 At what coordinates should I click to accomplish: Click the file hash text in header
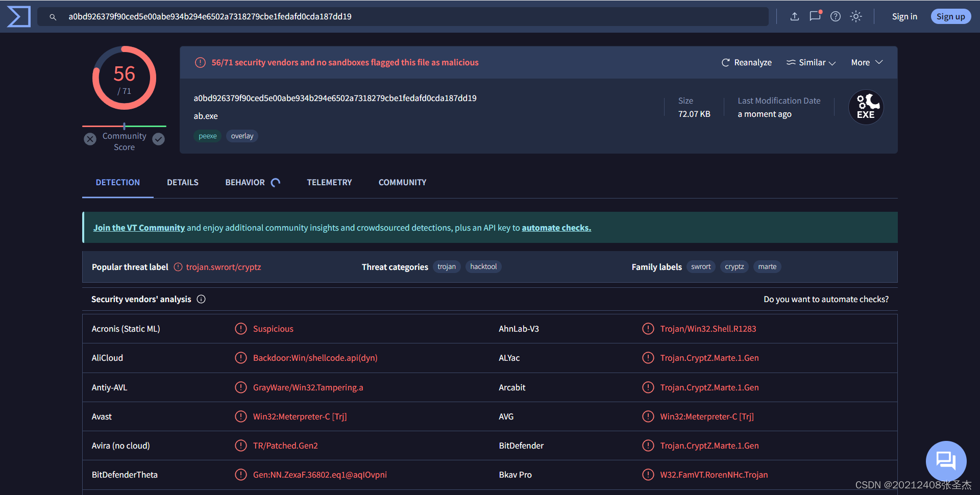pyautogui.click(x=335, y=98)
